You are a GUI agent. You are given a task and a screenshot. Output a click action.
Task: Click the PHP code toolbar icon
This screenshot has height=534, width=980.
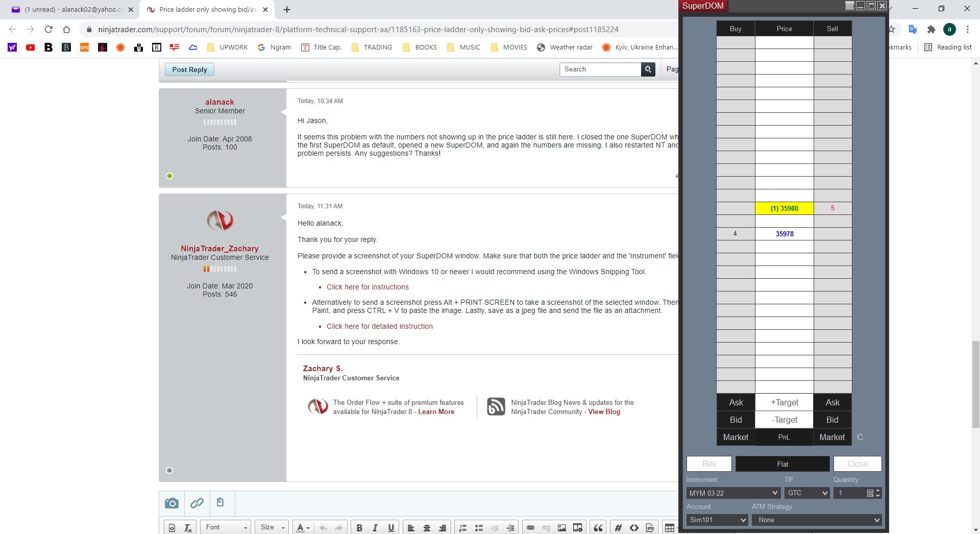pos(650,528)
